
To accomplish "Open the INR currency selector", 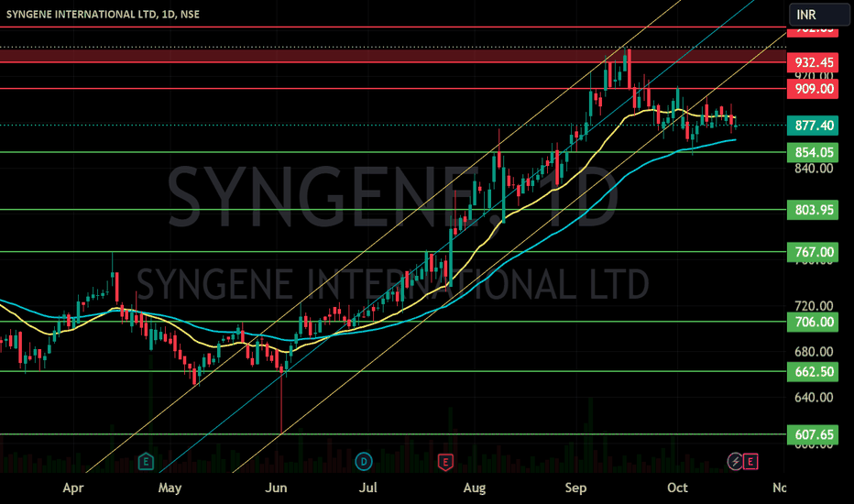I will 818,14.
